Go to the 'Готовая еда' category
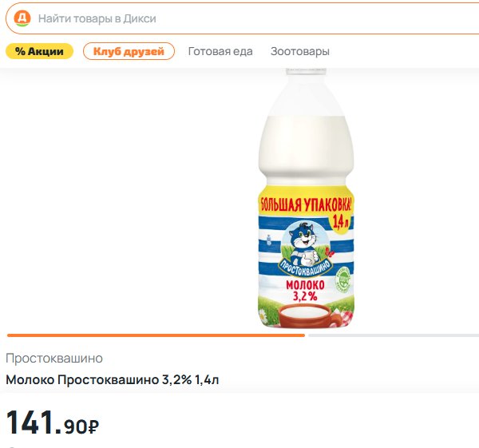The image size is (479, 448). tap(220, 51)
